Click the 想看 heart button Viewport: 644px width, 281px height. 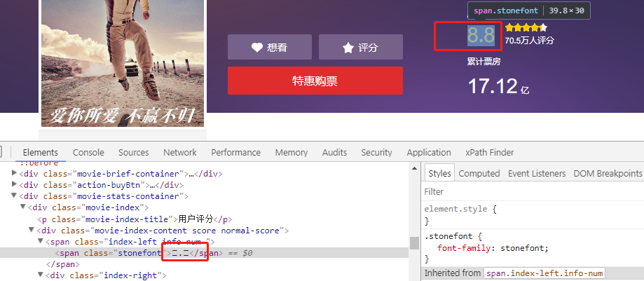click(x=269, y=47)
